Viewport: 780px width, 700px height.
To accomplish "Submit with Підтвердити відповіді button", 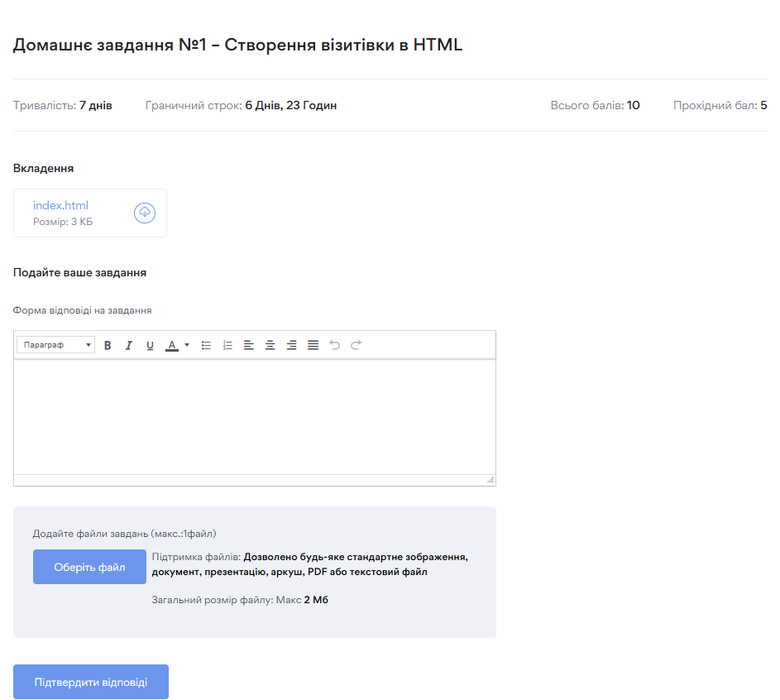I will [91, 682].
